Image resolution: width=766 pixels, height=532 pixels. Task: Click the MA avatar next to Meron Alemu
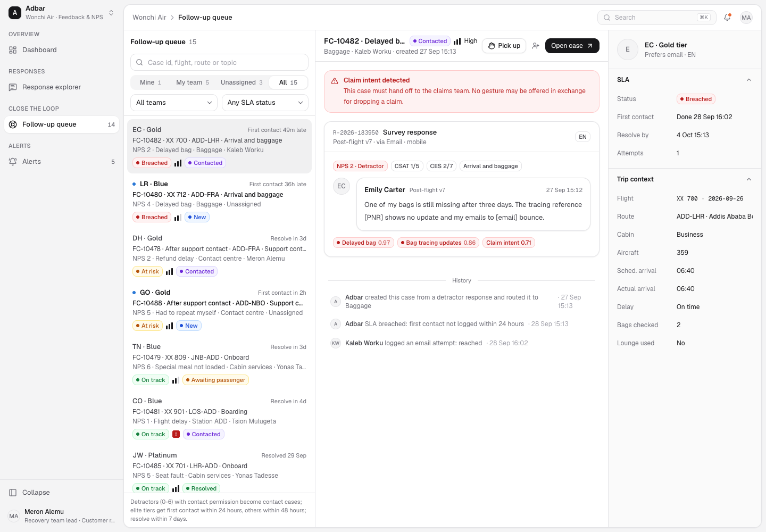14,516
